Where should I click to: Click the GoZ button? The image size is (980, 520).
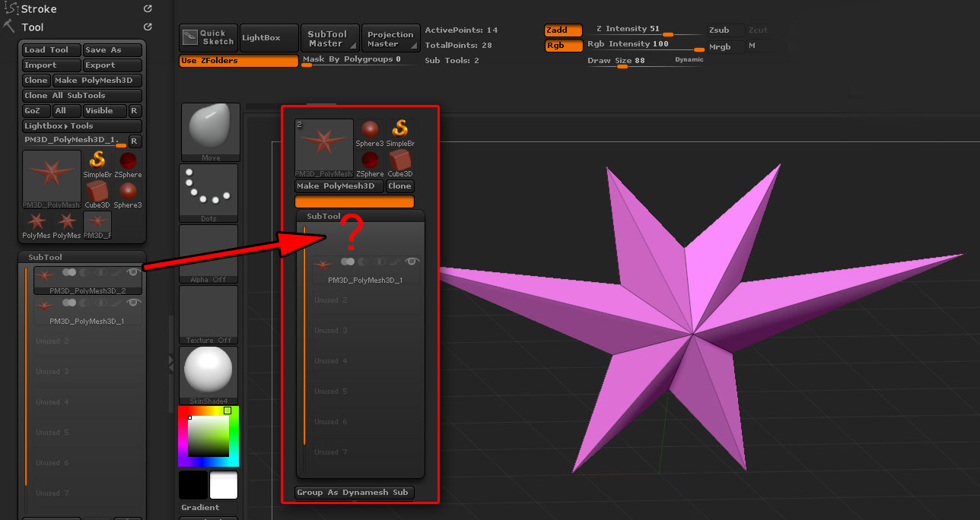point(36,111)
